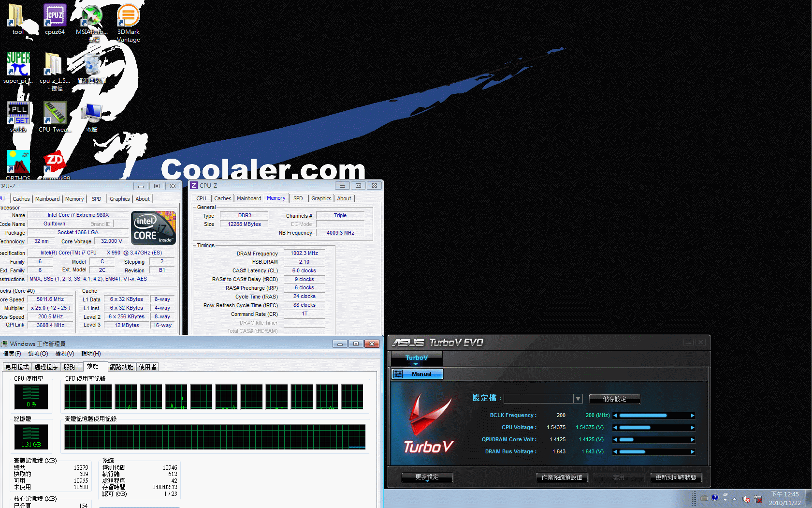Open the language bar options dropdown
This screenshot has width=812, height=508.
725,500
